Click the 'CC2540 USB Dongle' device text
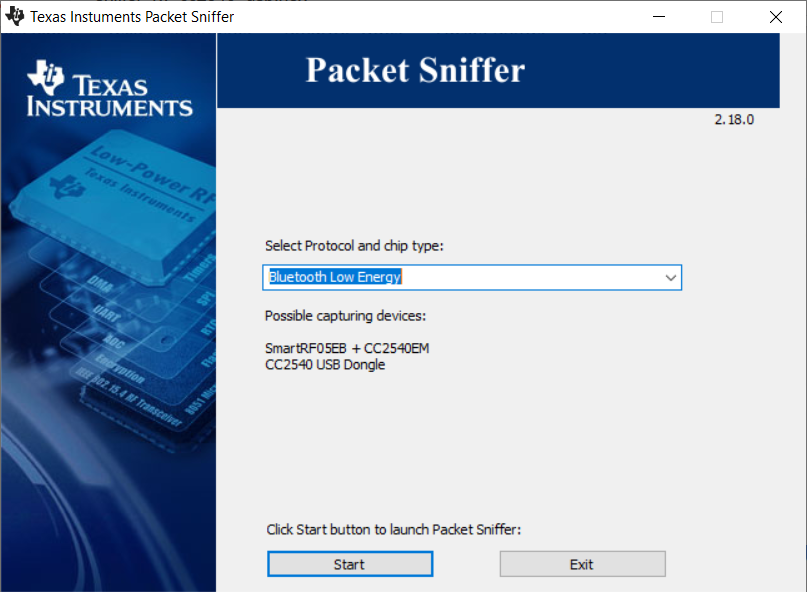 [325, 365]
